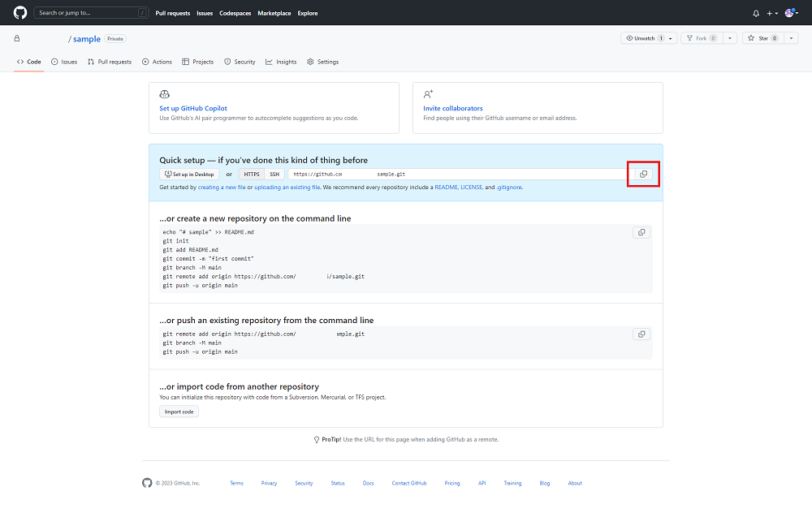Screen dimensions: 812x509
Task: Switch to the Actions tab
Action: pyautogui.click(x=157, y=62)
